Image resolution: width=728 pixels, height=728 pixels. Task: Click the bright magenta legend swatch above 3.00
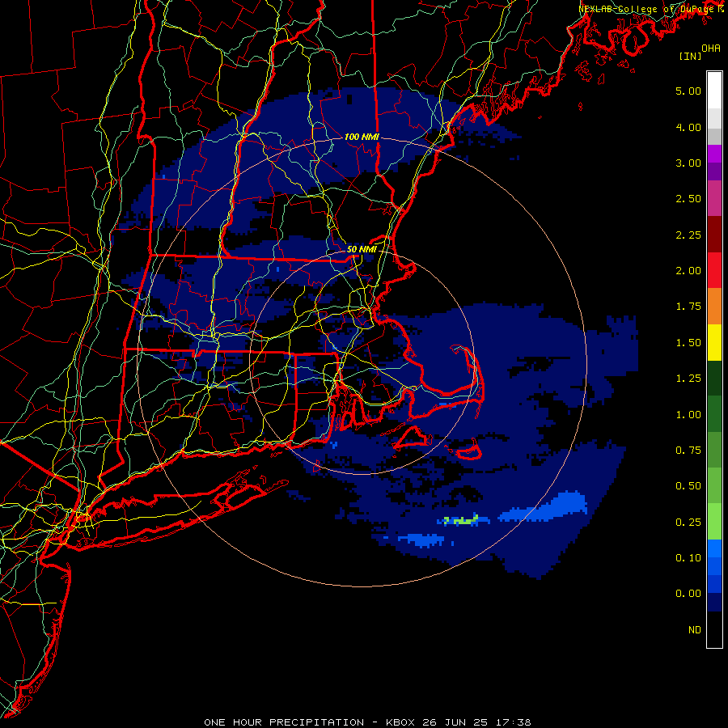pyautogui.click(x=714, y=154)
